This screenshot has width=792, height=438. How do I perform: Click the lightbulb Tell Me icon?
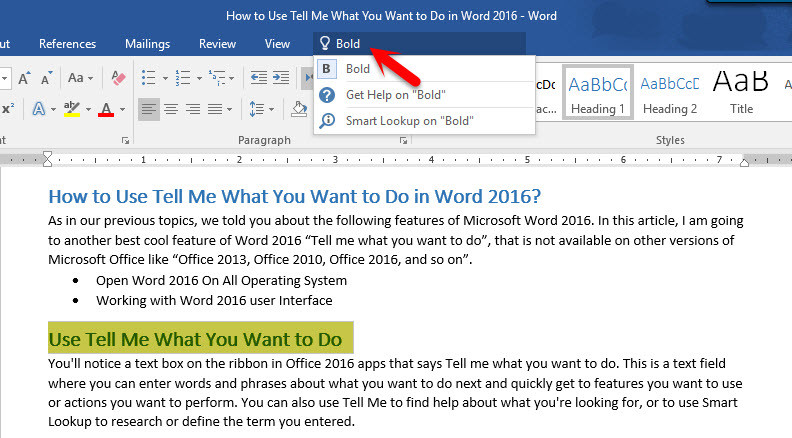325,43
